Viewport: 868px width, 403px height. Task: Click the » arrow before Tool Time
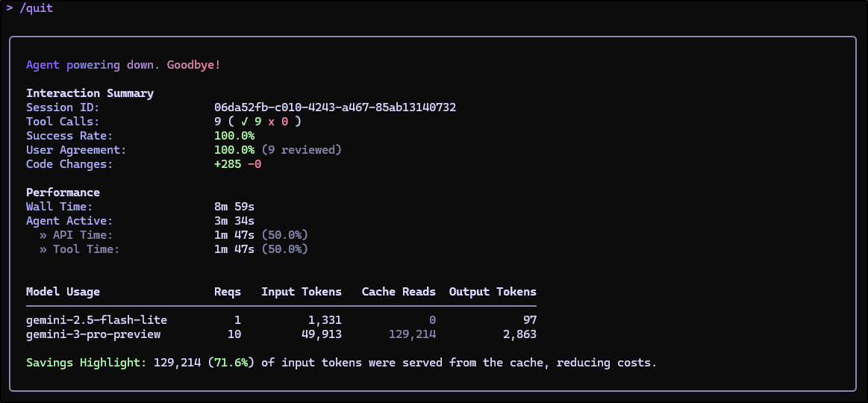pos(43,249)
